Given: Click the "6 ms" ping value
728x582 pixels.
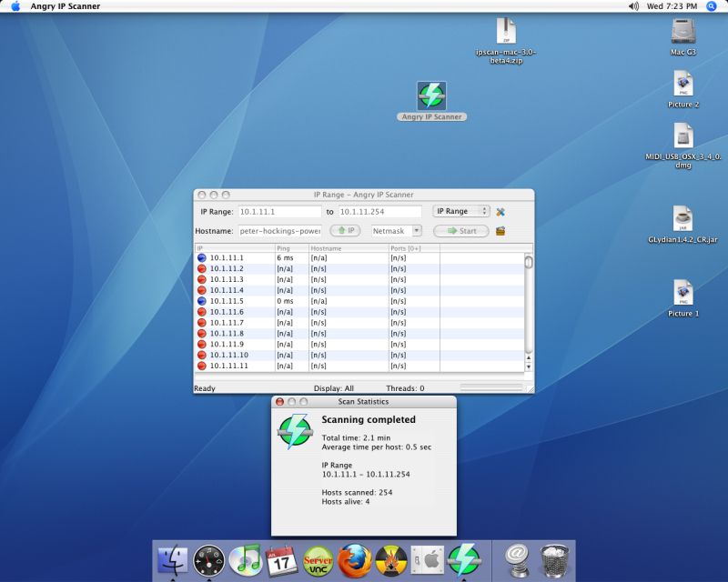Looking at the screenshot, I should (285, 257).
